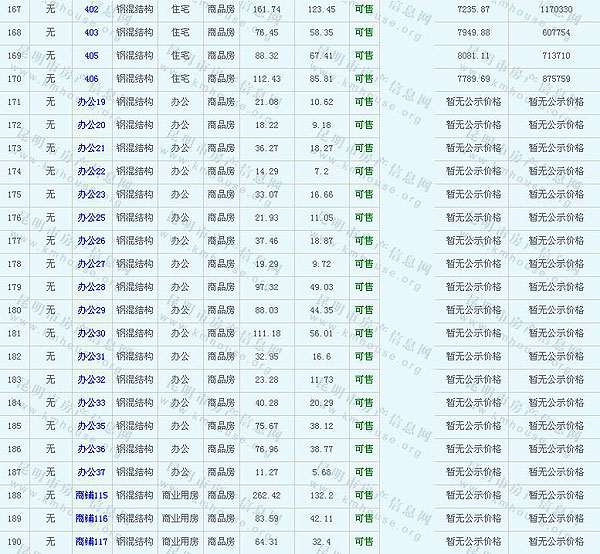The height and width of the screenshot is (554, 600).
Task: Select the 办公35 unit link
Action: (91, 426)
